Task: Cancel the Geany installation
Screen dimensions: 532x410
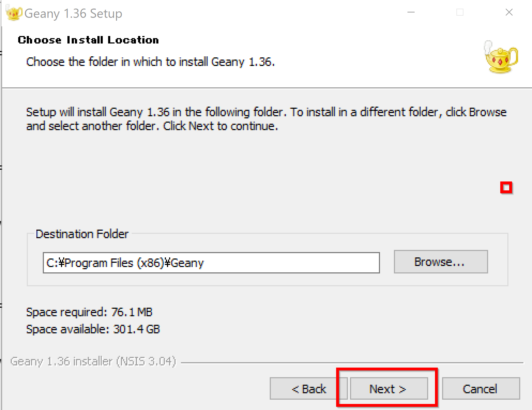Action: (480, 389)
